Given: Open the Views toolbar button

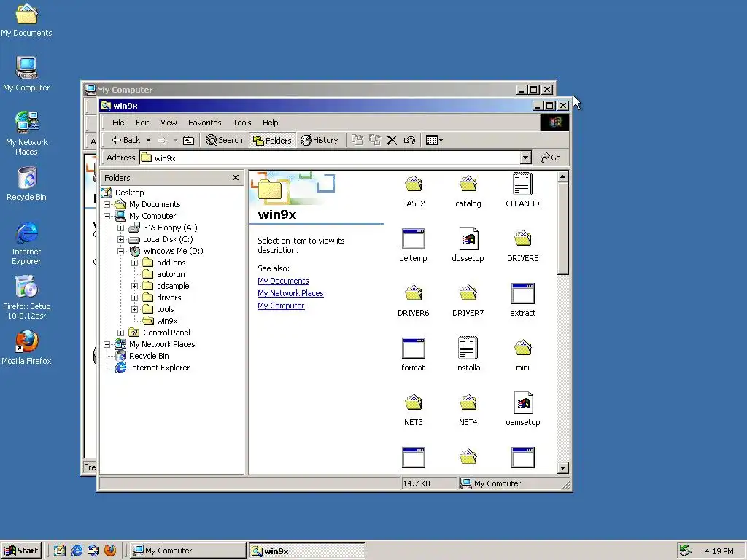Looking at the screenshot, I should click(x=434, y=140).
